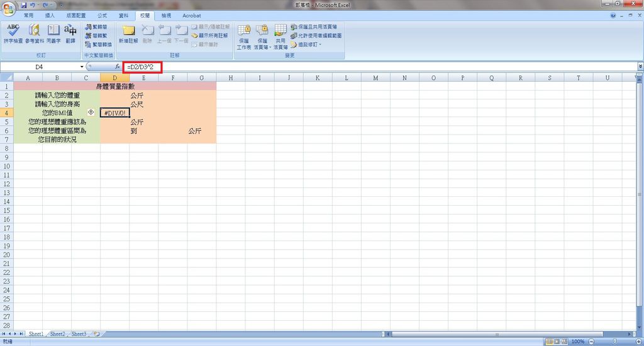The image size is (644, 346).
Task: Switch to the 常用 ribbon tab
Action: point(28,16)
